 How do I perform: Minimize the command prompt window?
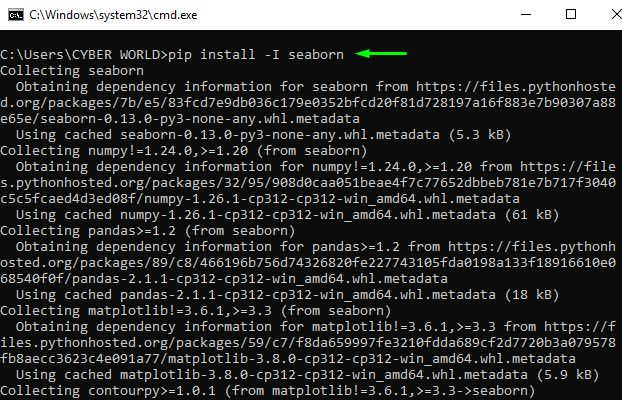tap(526, 15)
